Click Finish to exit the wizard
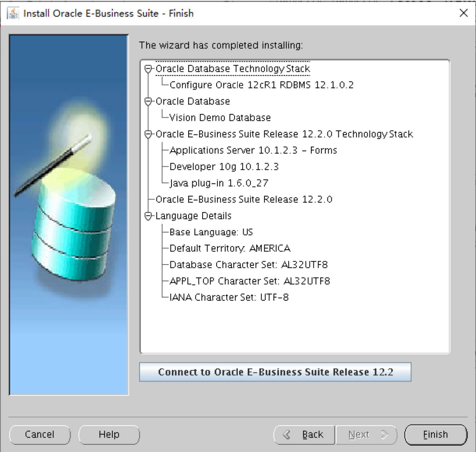Image resolution: width=476 pixels, height=452 pixels. [x=436, y=435]
